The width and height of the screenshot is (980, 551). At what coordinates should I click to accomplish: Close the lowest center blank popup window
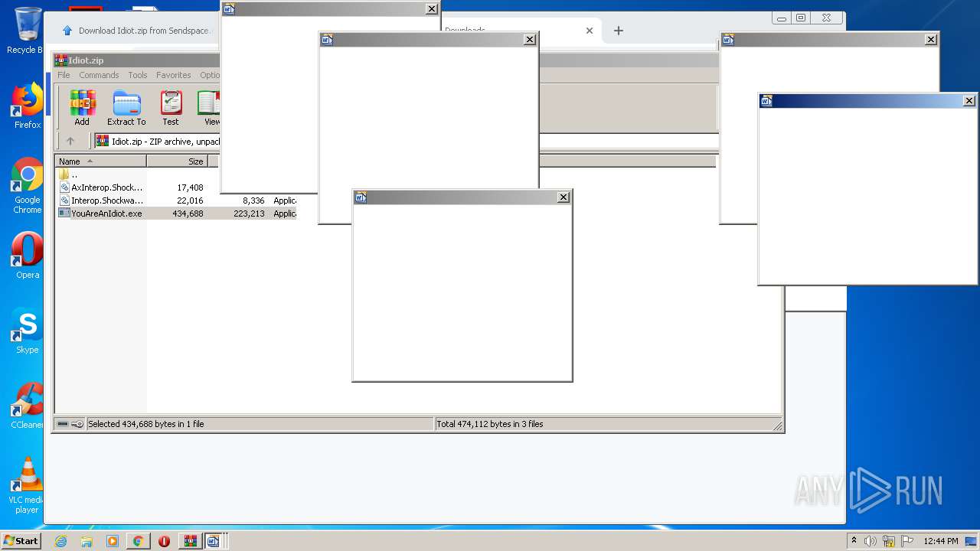[x=563, y=197]
